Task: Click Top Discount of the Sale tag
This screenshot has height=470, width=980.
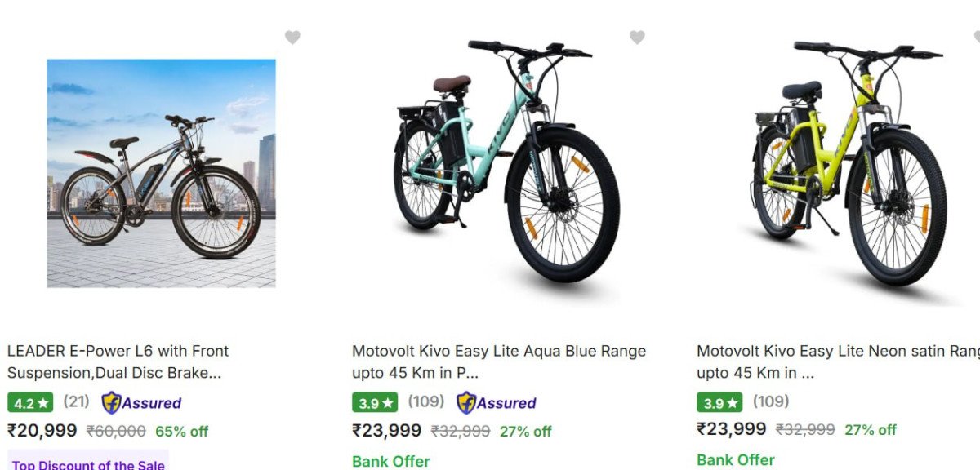Action: coord(88,464)
